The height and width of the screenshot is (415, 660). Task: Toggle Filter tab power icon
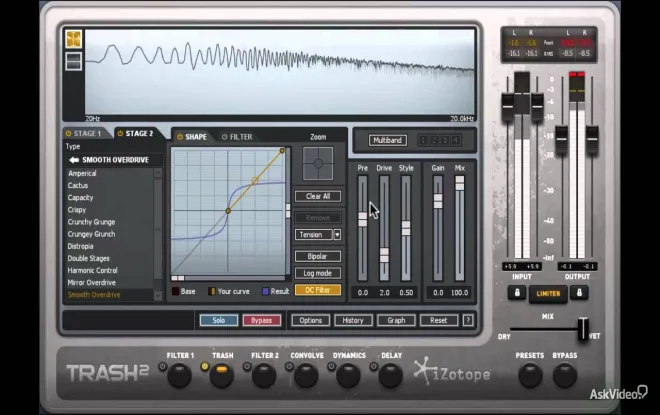pos(224,137)
